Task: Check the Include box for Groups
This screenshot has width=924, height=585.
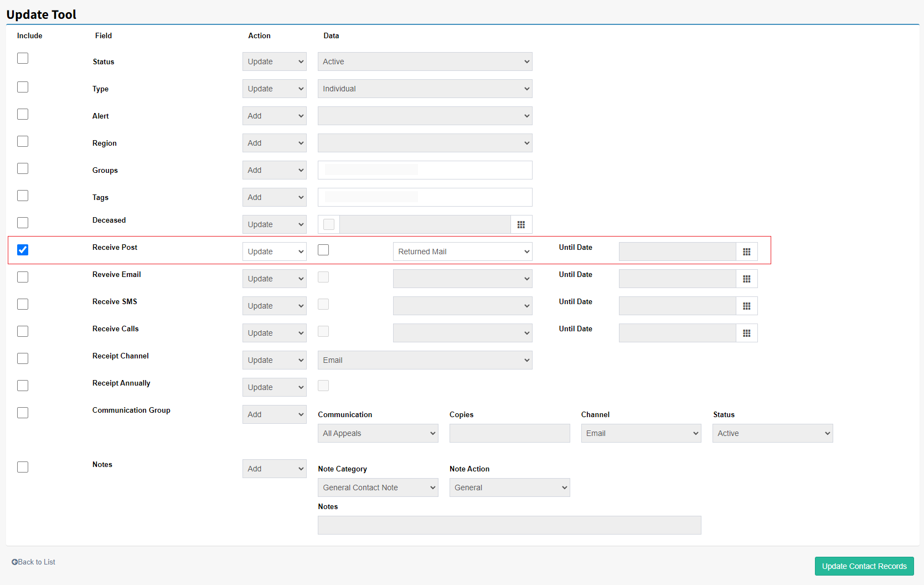Action: point(23,168)
